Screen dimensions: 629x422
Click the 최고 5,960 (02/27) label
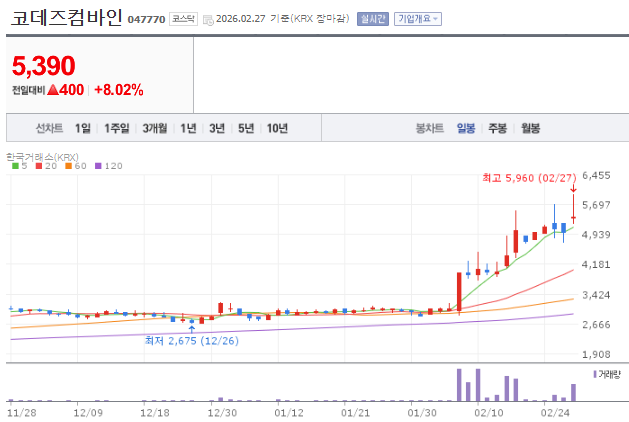(529, 178)
